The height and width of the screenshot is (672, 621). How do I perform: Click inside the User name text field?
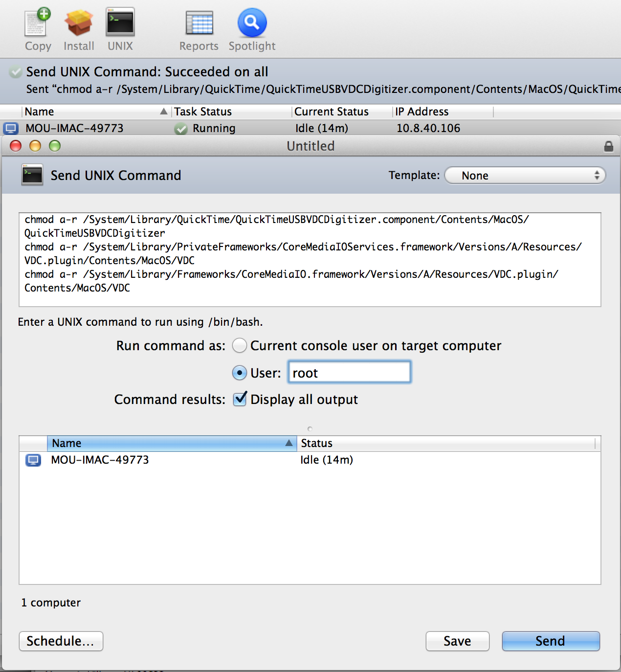[x=349, y=372]
